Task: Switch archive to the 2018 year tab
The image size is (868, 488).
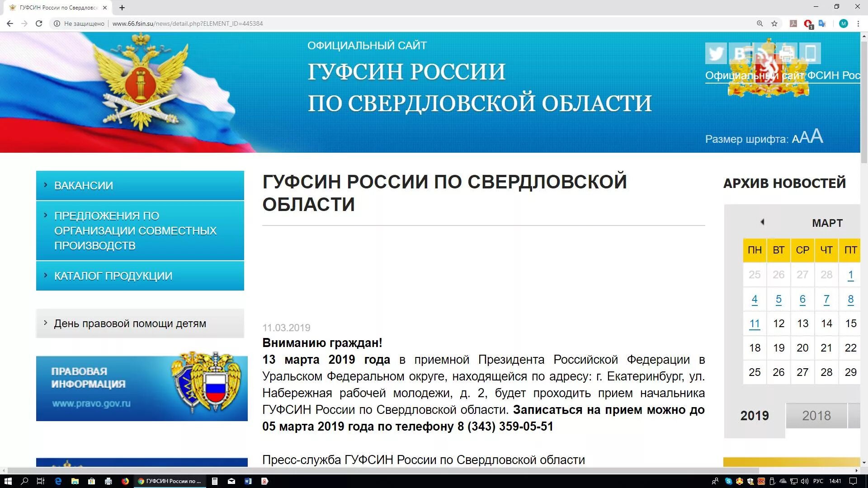Action: pyautogui.click(x=816, y=416)
